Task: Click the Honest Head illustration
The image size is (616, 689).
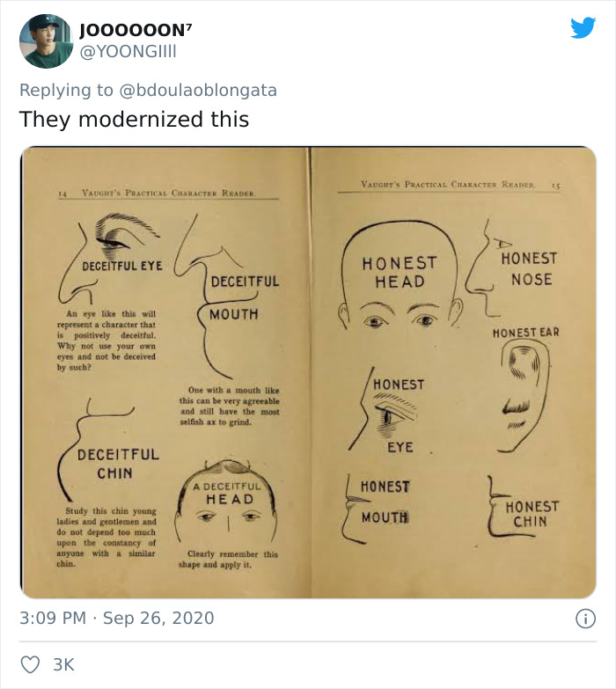Action: 400,276
